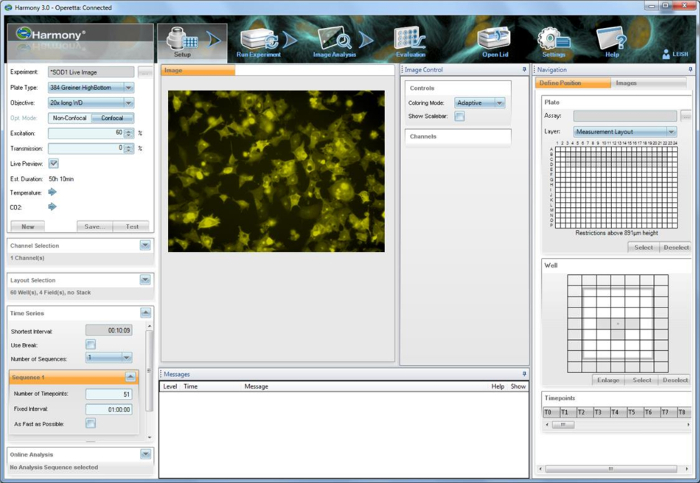The width and height of the screenshot is (700, 483).
Task: Click the Open Lid icon
Action: click(494, 40)
